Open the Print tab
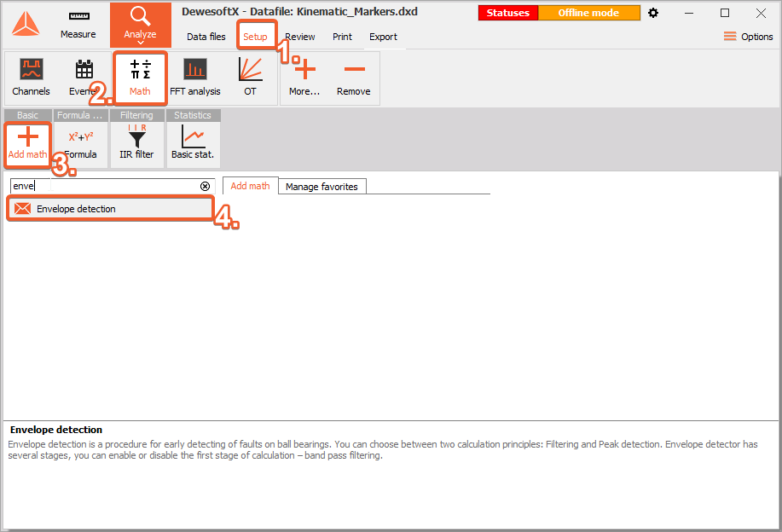Screen dimensions: 782x532 tap(342, 37)
